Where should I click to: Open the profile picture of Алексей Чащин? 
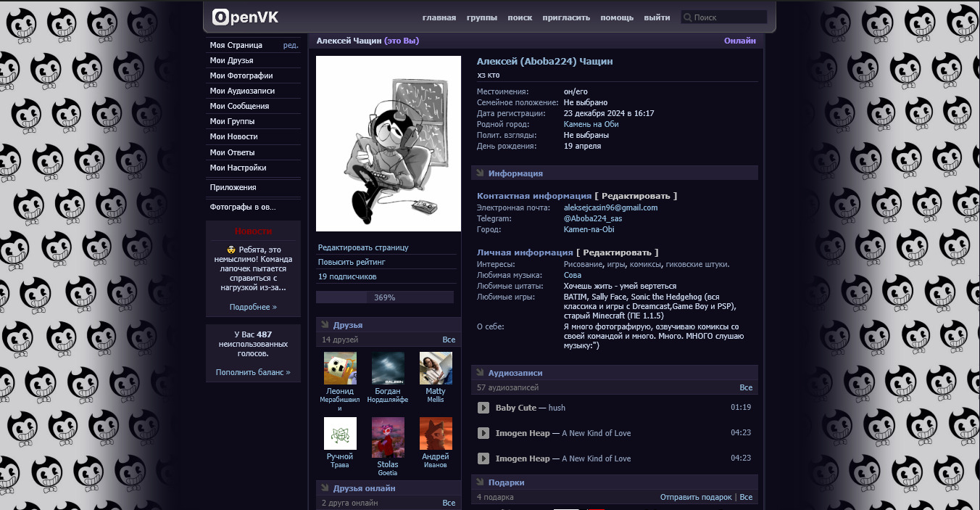tap(389, 144)
